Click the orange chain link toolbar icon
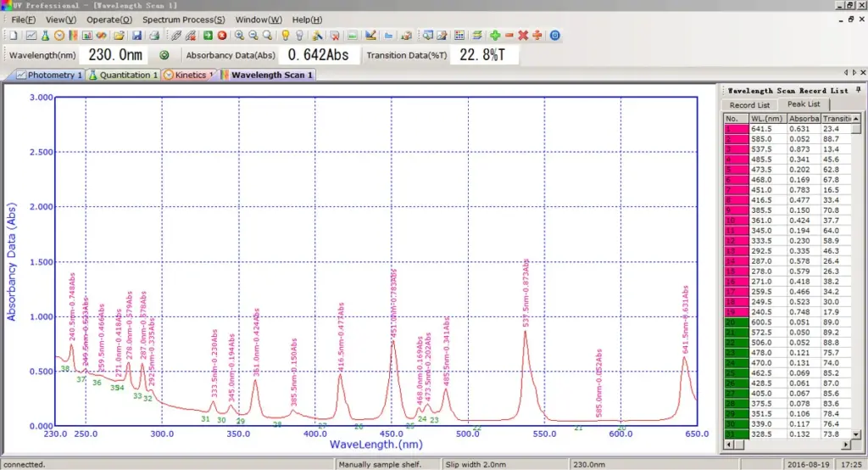Screen dimensions: 868x470 [102, 36]
